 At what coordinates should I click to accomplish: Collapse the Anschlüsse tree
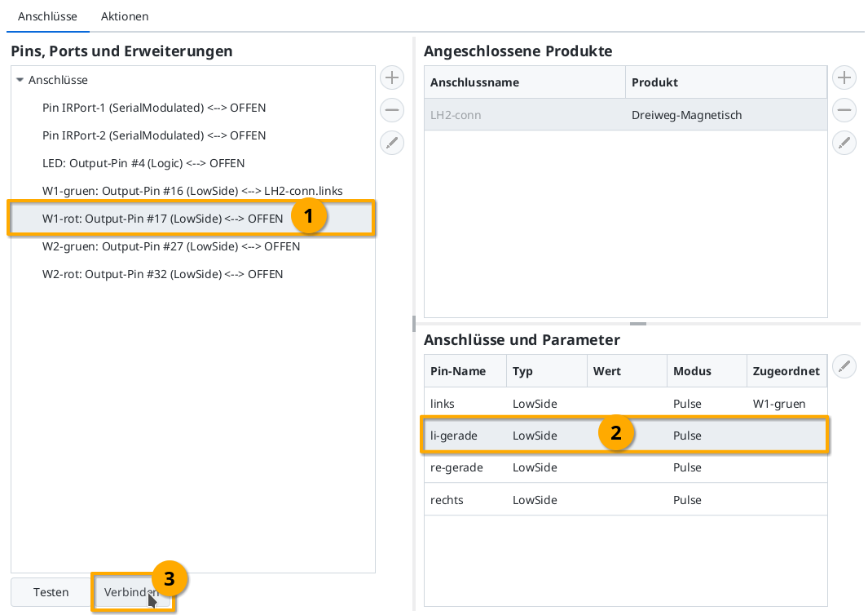[20, 80]
